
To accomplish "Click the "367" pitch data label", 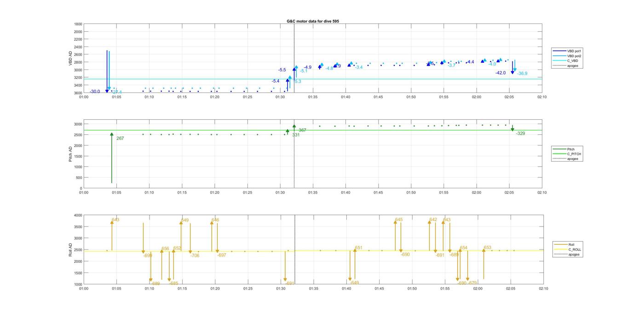I will tap(302, 130).
